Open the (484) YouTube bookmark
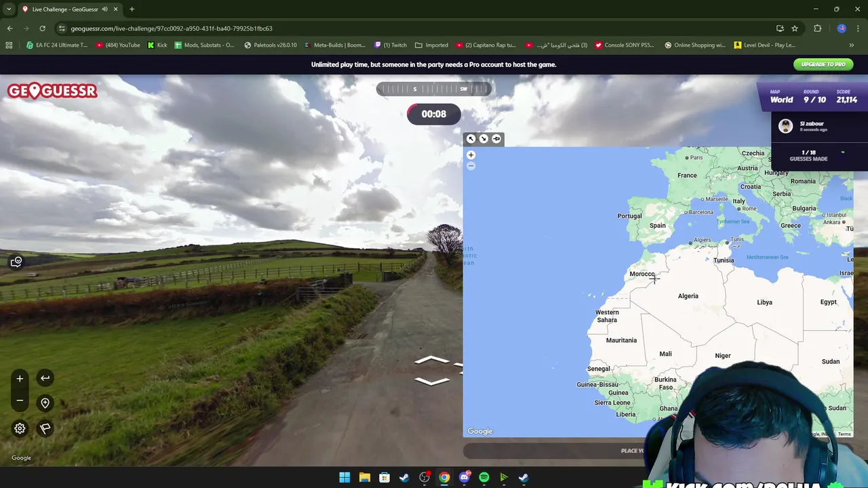The height and width of the screenshot is (488, 868). click(x=118, y=45)
